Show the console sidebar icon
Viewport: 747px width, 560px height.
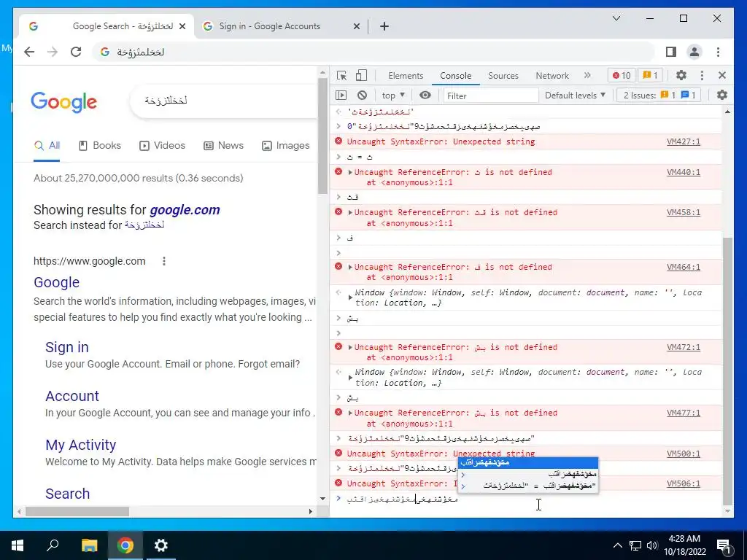pyautogui.click(x=341, y=96)
